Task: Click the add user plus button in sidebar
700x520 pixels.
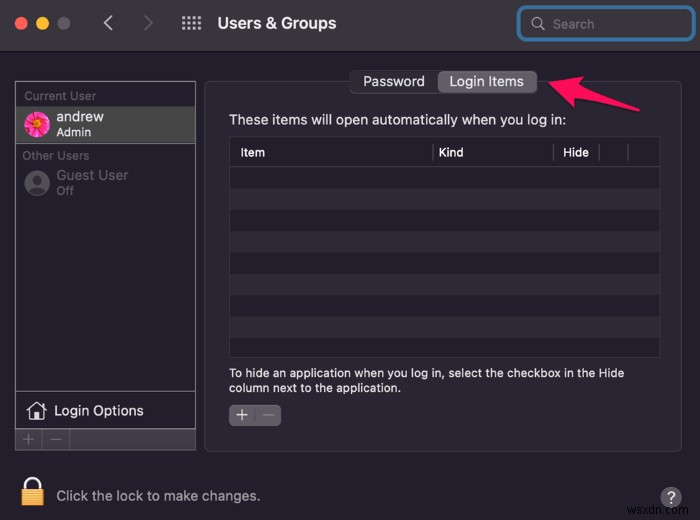Action: [x=29, y=439]
